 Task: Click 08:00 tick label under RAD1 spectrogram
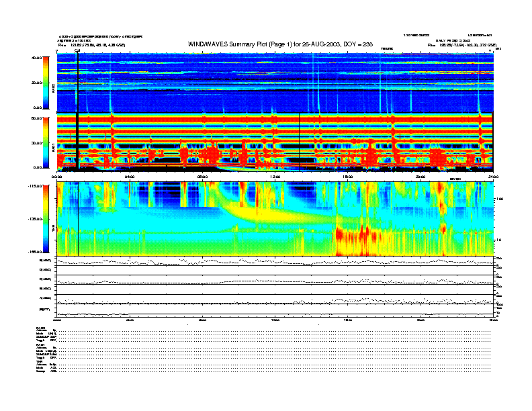(x=202, y=177)
